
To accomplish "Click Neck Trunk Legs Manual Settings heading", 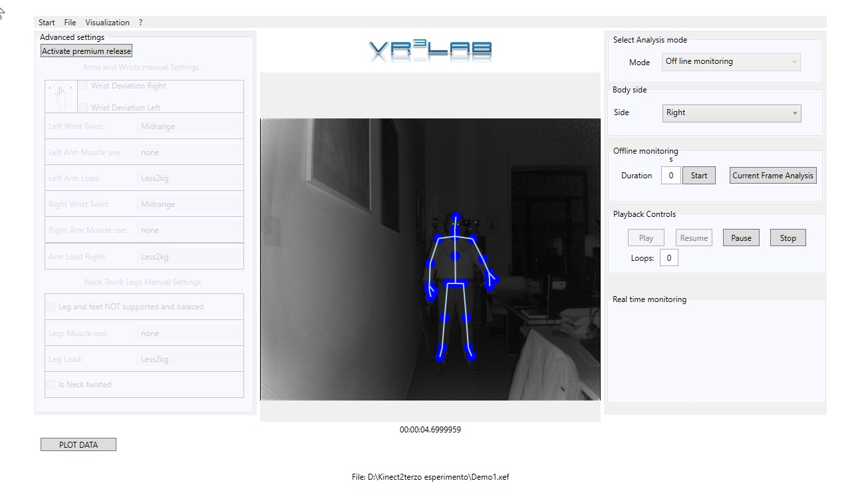I will 142,282.
